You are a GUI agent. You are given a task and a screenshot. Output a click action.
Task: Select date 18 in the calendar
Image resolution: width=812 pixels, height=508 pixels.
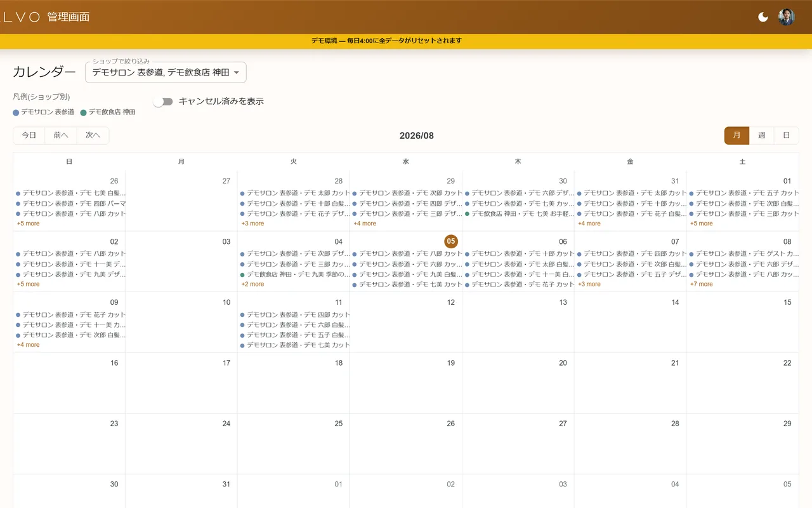(339, 363)
